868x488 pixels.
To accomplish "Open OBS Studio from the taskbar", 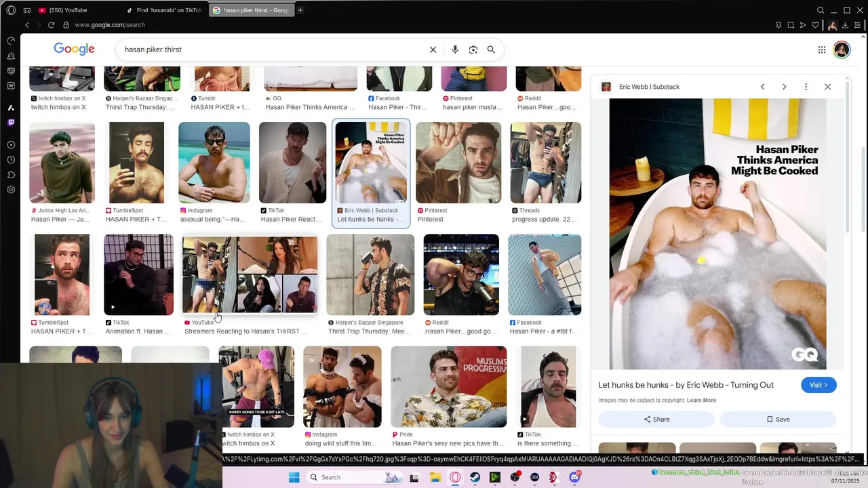I will coord(515,477).
